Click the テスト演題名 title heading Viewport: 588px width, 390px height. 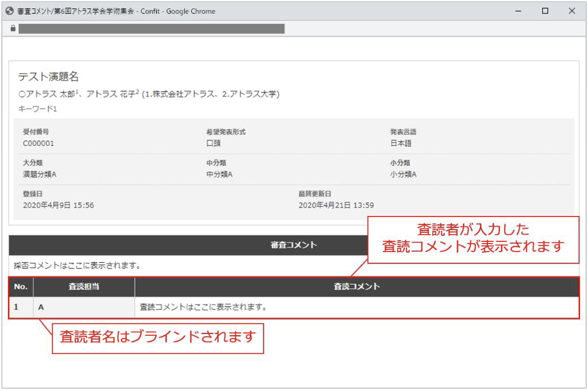pyautogui.click(x=47, y=77)
